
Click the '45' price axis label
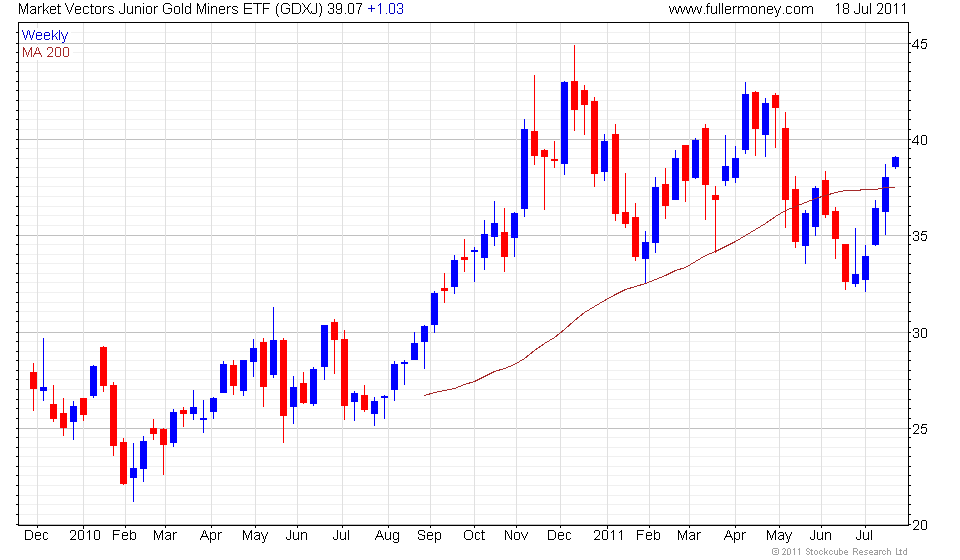click(920, 44)
